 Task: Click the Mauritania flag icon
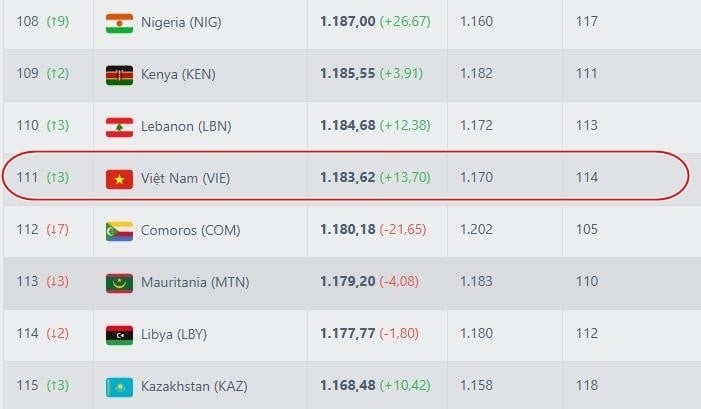coord(119,282)
